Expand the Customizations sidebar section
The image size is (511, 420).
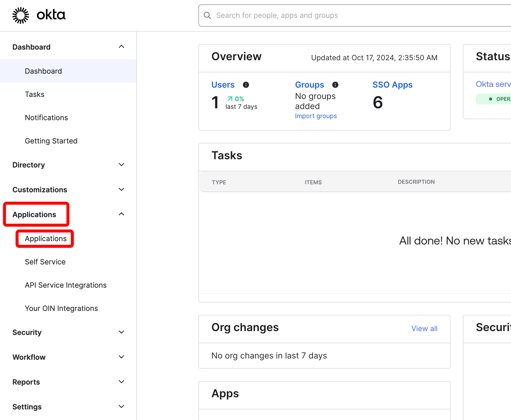(121, 189)
